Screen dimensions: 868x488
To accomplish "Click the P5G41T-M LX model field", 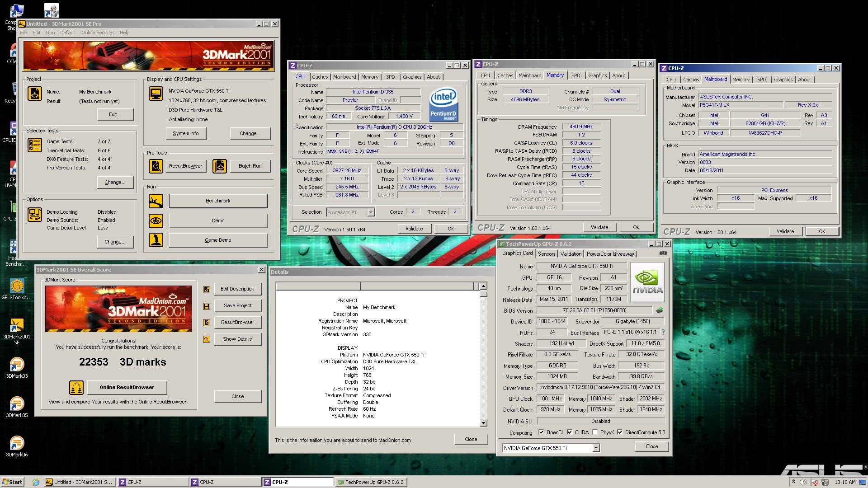I will coord(741,105).
